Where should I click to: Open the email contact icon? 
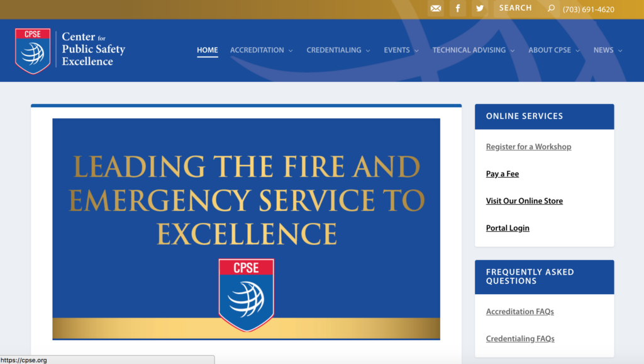(x=436, y=8)
